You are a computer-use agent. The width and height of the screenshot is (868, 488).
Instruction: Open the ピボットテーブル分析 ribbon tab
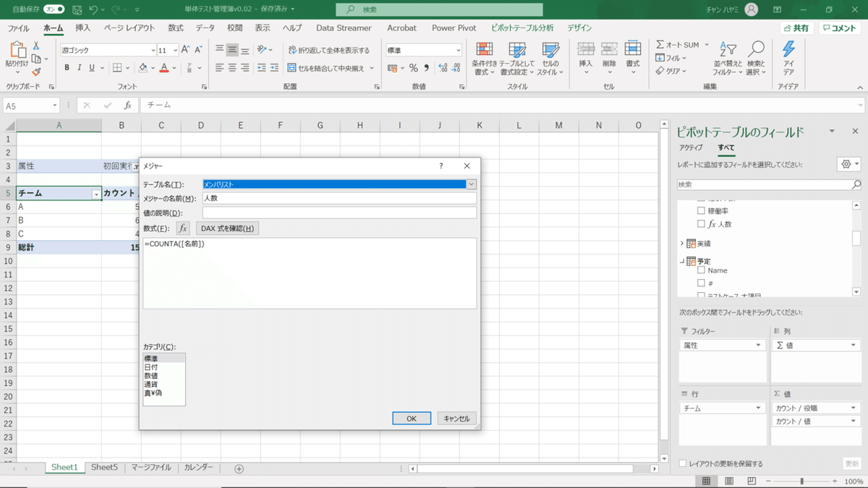click(522, 28)
